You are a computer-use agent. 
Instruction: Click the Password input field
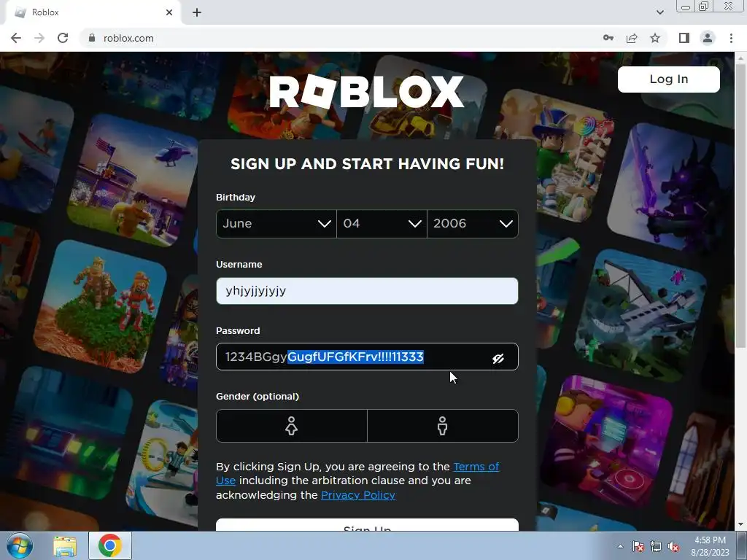pyautogui.click(x=367, y=357)
